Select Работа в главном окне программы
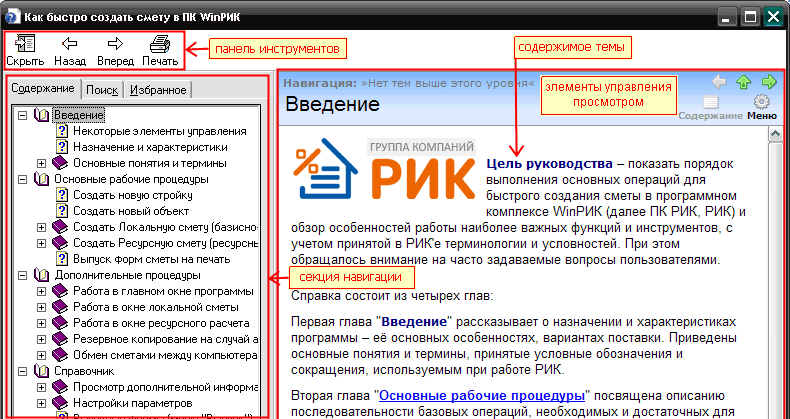 pos(163,291)
